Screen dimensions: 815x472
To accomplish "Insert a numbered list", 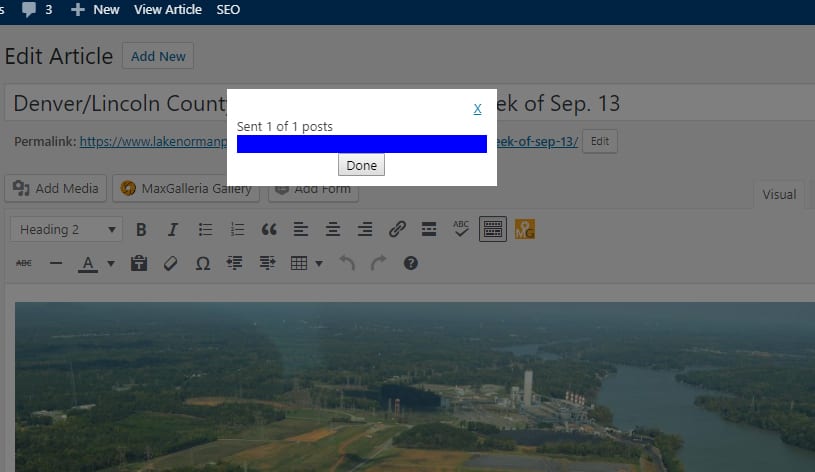I will [x=237, y=229].
